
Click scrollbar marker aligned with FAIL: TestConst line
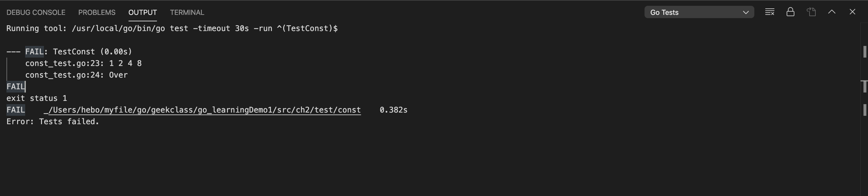pyautogui.click(x=865, y=52)
